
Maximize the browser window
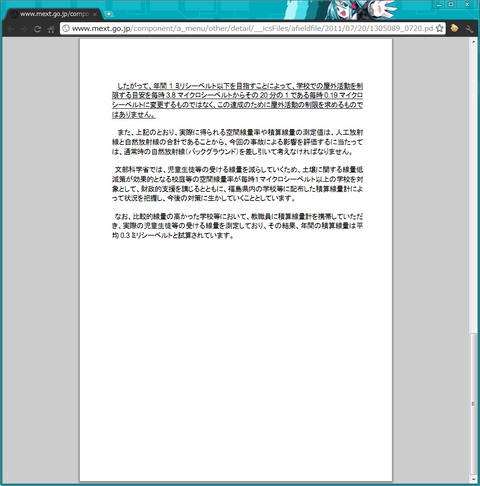pos(451,5)
